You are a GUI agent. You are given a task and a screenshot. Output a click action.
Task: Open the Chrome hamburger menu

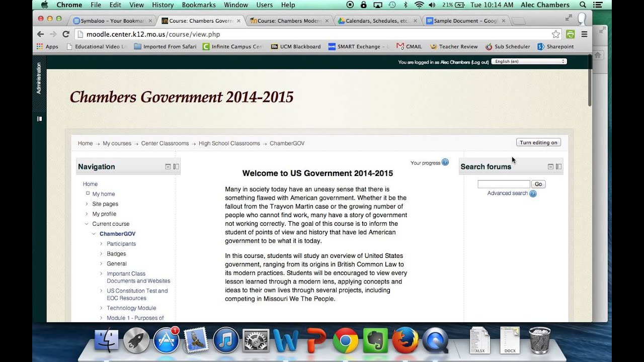[584, 34]
